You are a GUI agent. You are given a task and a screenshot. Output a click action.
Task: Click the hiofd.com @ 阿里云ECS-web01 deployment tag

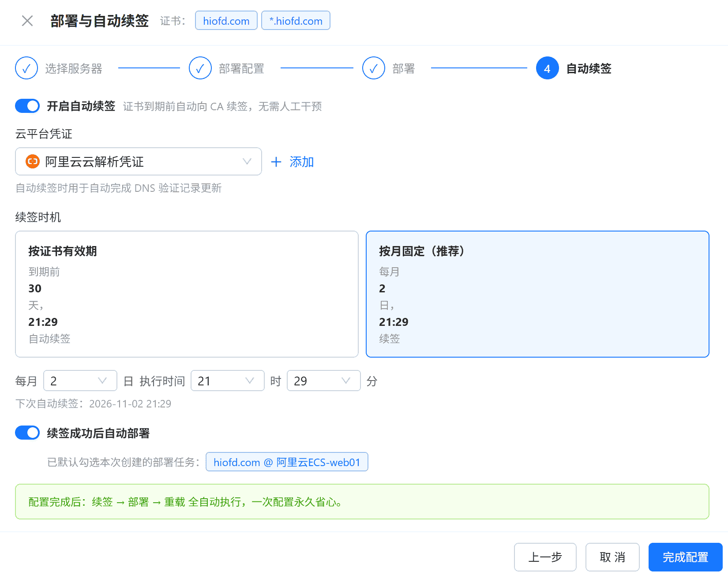(287, 462)
